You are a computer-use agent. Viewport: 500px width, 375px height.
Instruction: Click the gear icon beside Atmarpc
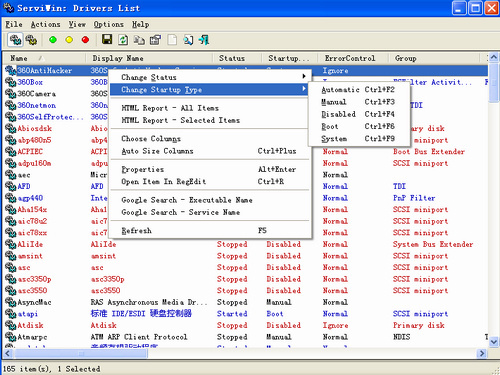pyautogui.click(x=11, y=337)
